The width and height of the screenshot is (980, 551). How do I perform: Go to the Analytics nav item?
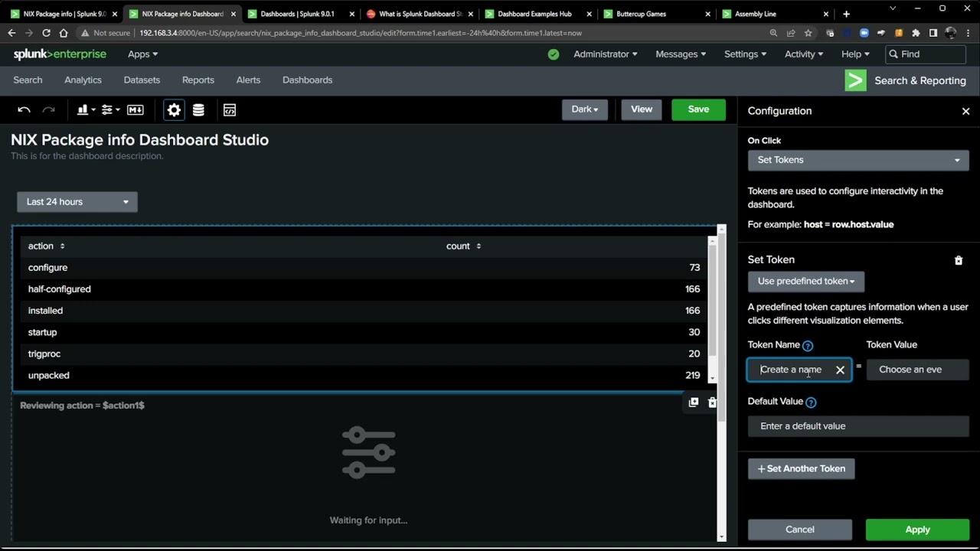pyautogui.click(x=83, y=80)
